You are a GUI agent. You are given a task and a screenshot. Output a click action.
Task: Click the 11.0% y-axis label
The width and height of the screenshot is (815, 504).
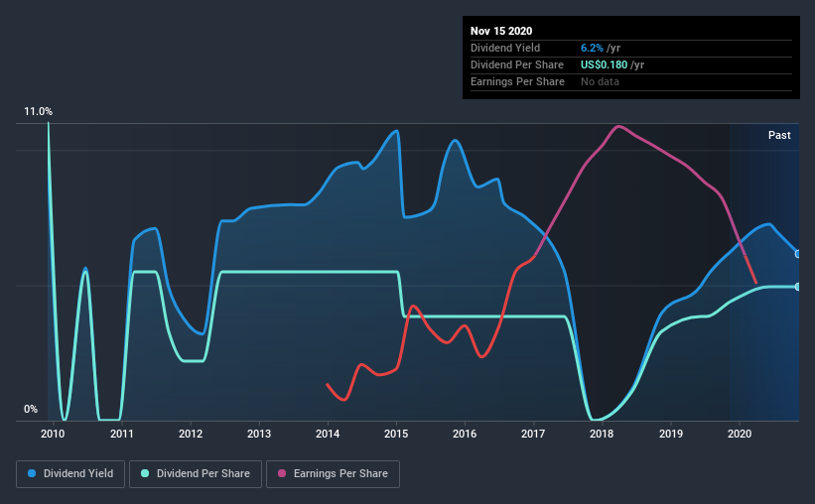point(38,112)
